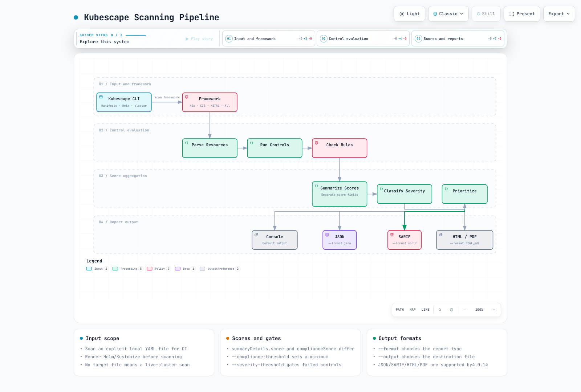Select guided view 03 Scores and reports

coord(458,38)
